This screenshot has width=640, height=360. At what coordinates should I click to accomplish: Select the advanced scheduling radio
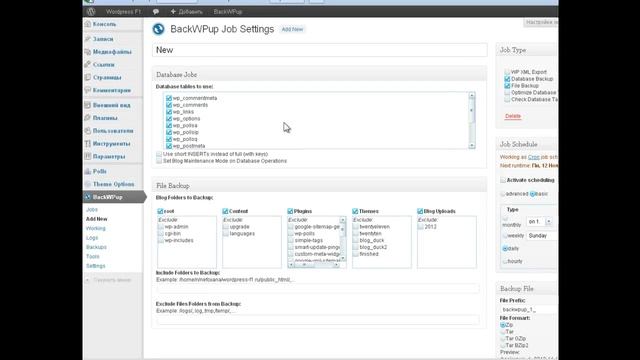coord(503,194)
